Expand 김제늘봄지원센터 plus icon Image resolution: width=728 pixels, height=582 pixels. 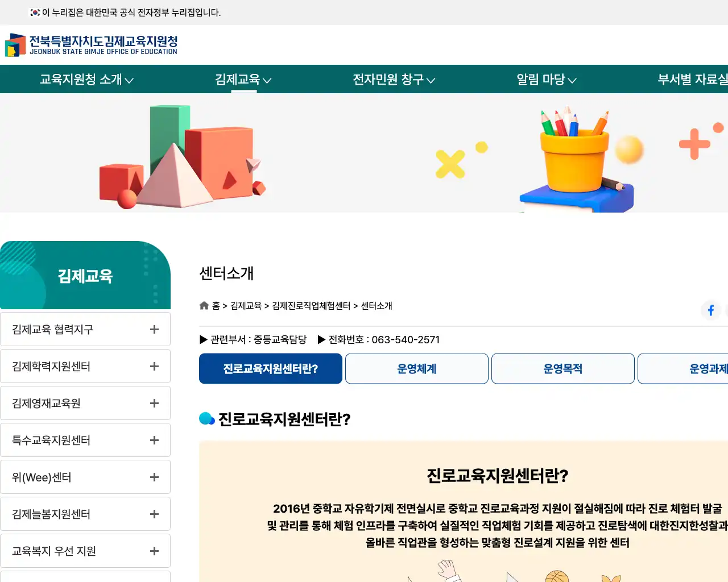click(x=154, y=514)
